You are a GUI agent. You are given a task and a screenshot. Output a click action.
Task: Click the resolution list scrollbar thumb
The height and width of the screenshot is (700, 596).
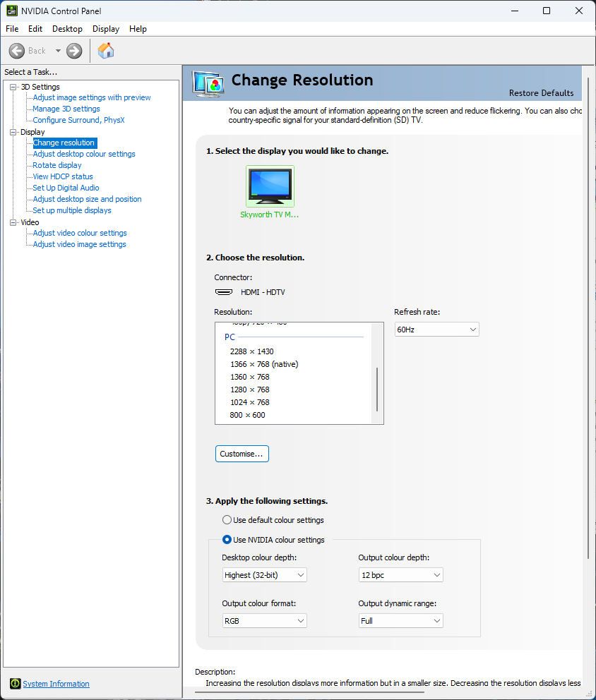(x=377, y=390)
